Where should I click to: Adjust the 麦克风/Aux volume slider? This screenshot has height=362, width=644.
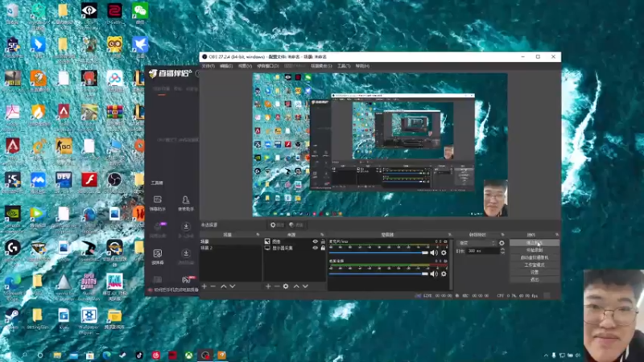click(378, 253)
